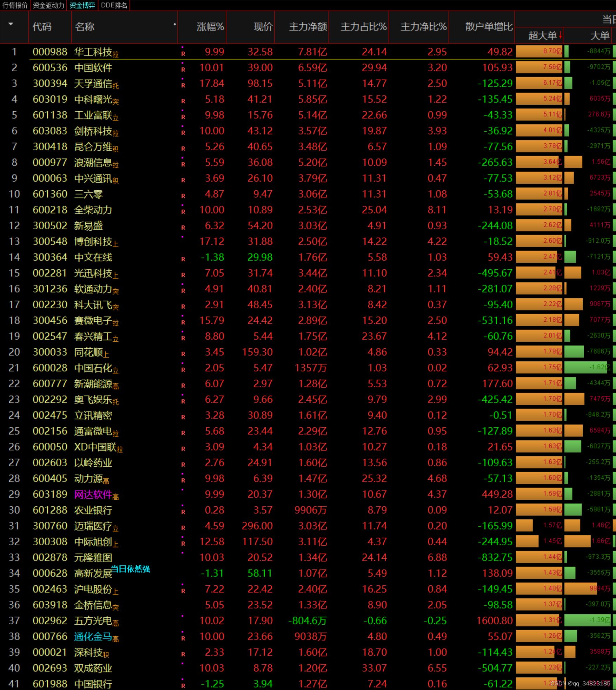Sort by the 主力净额 column header

click(308, 27)
